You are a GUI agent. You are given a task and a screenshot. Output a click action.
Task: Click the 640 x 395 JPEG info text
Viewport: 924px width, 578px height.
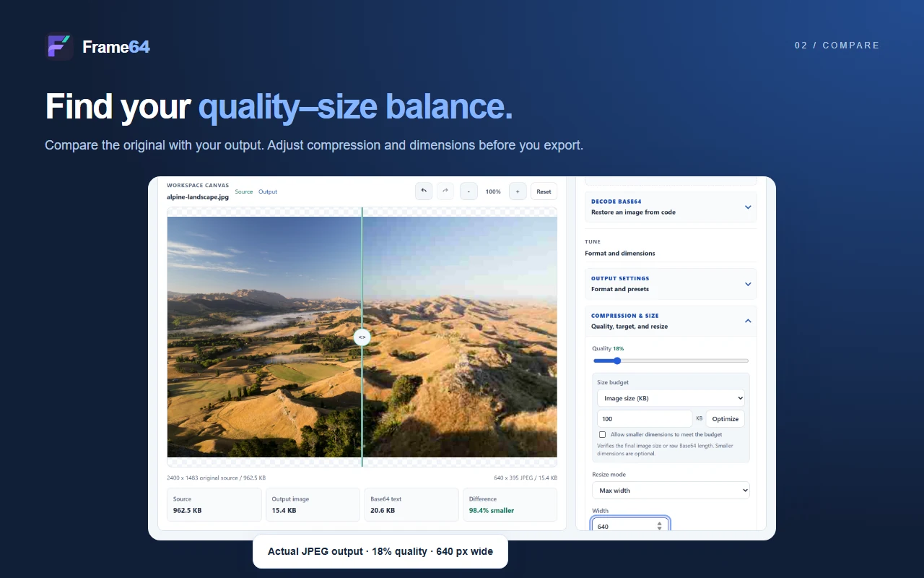click(x=526, y=478)
